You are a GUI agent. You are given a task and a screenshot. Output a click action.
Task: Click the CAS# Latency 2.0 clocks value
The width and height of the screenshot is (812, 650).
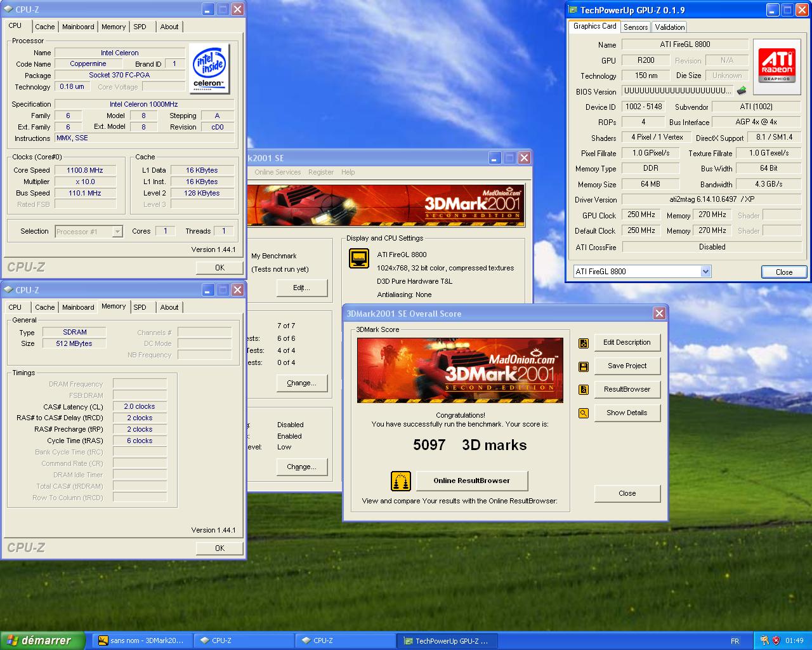(140, 406)
